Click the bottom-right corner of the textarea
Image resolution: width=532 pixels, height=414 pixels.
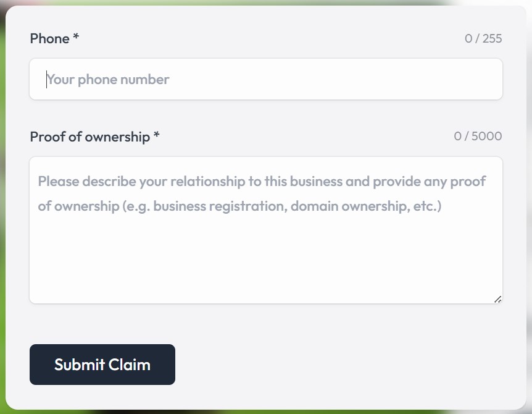(501, 302)
